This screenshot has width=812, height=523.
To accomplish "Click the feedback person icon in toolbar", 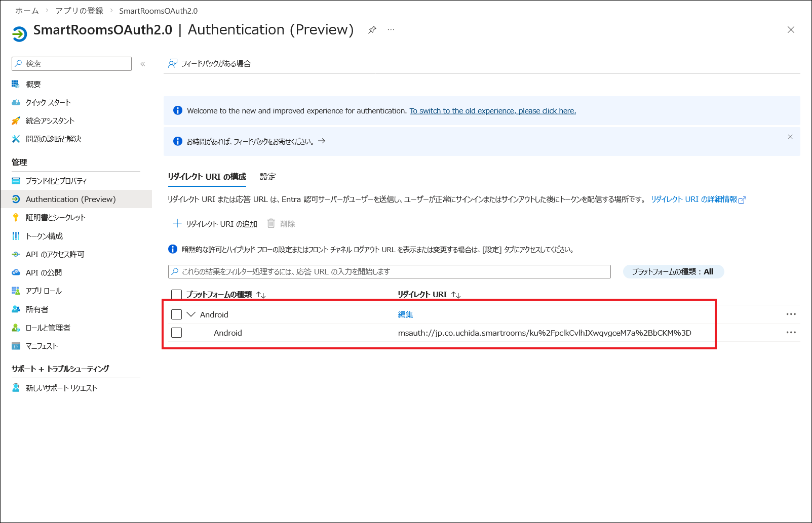I will [x=173, y=63].
